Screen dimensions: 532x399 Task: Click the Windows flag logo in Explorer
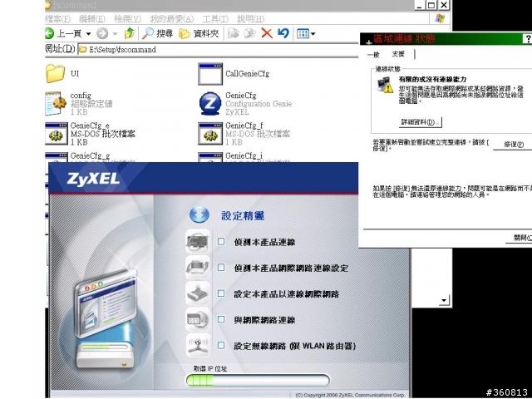click(440, 18)
